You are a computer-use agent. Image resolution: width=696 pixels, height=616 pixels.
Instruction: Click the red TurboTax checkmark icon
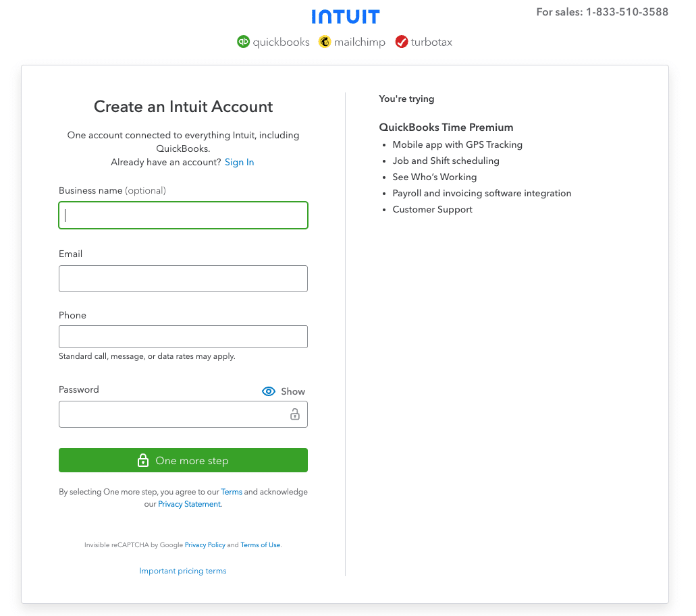(402, 42)
